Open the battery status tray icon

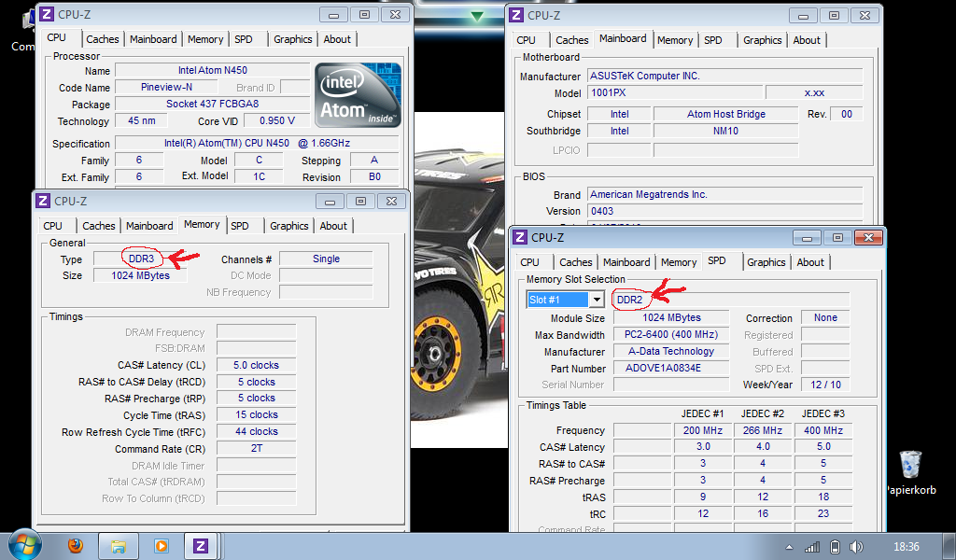836,547
